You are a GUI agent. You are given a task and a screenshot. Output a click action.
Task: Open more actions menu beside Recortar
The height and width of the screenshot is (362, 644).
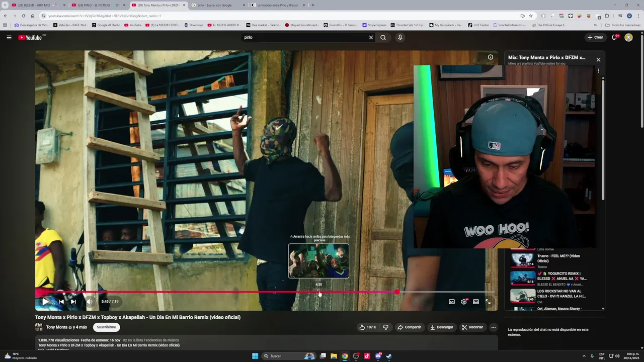click(494, 327)
